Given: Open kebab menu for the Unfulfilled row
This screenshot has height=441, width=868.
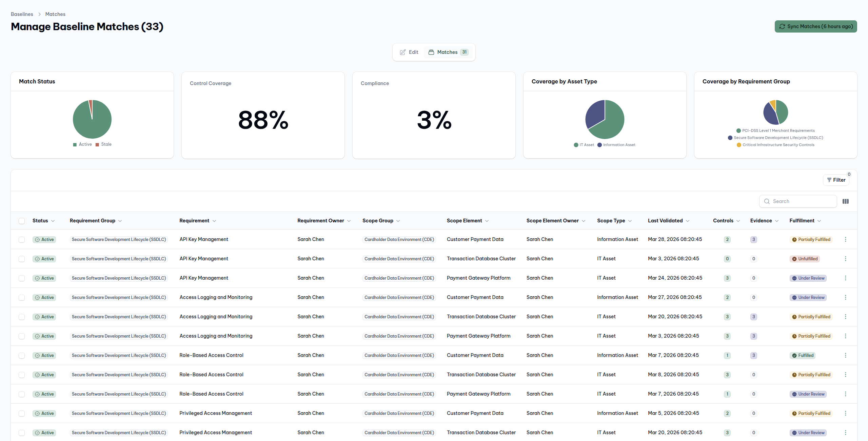Looking at the screenshot, I should click(845, 259).
